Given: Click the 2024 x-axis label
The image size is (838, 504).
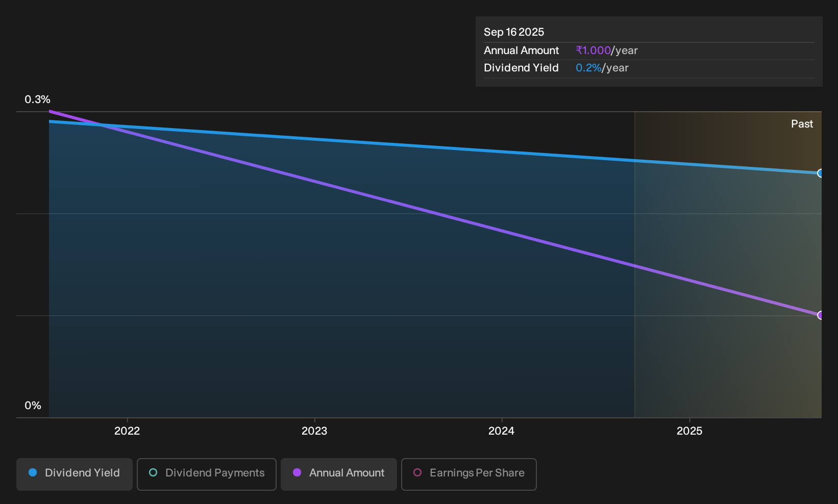Looking at the screenshot, I should 502,431.
